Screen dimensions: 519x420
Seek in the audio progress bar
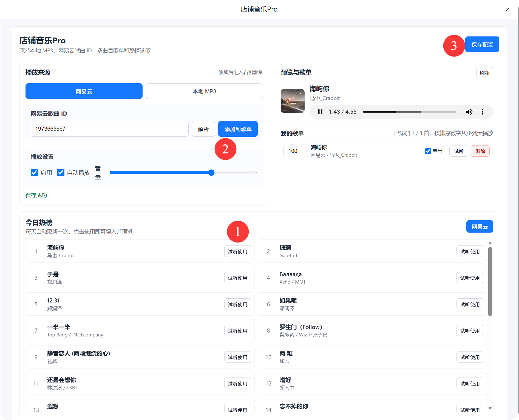click(x=410, y=112)
